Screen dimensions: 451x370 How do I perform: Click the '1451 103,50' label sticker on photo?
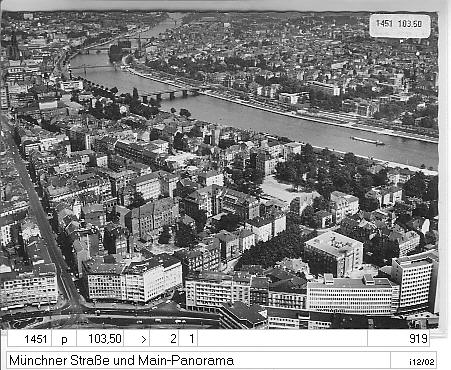[x=400, y=25]
